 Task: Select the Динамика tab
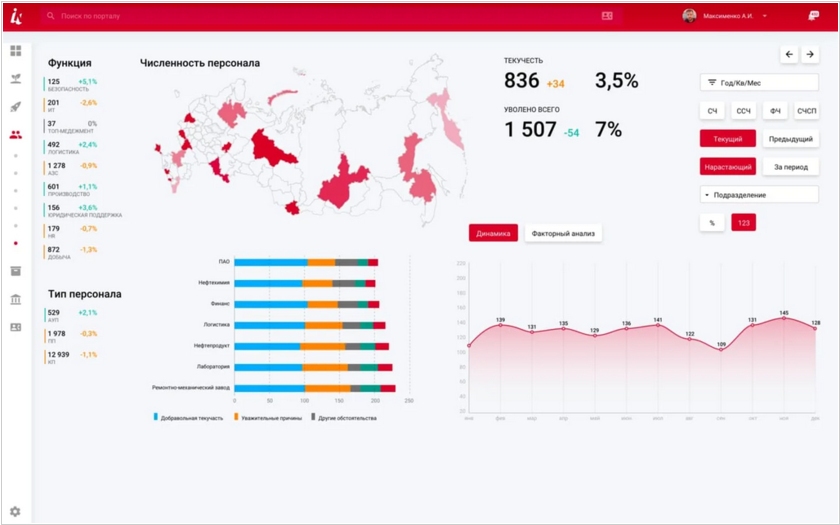point(493,234)
